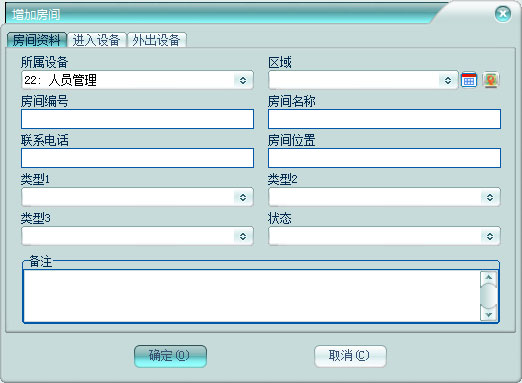Click inside the 备注 text area

[252, 296]
